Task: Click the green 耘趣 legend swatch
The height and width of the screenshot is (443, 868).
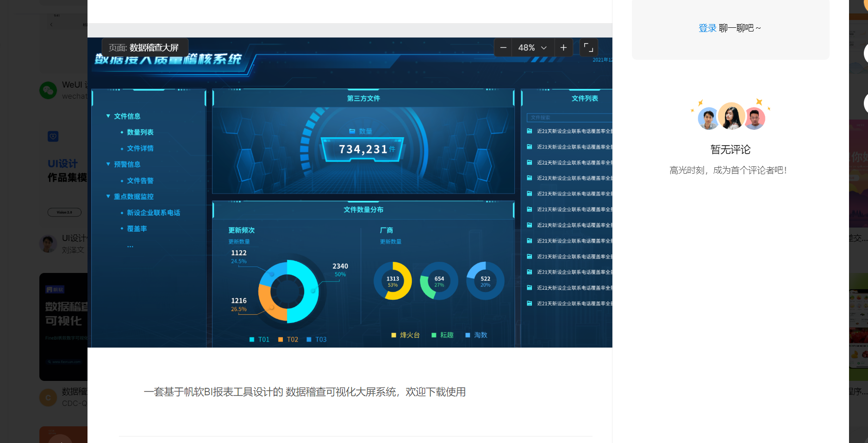Action: [434, 335]
